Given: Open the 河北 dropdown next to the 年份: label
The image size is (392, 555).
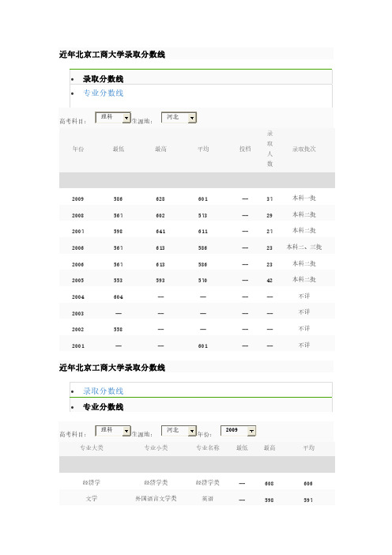Looking at the screenshot, I should coord(179,431).
